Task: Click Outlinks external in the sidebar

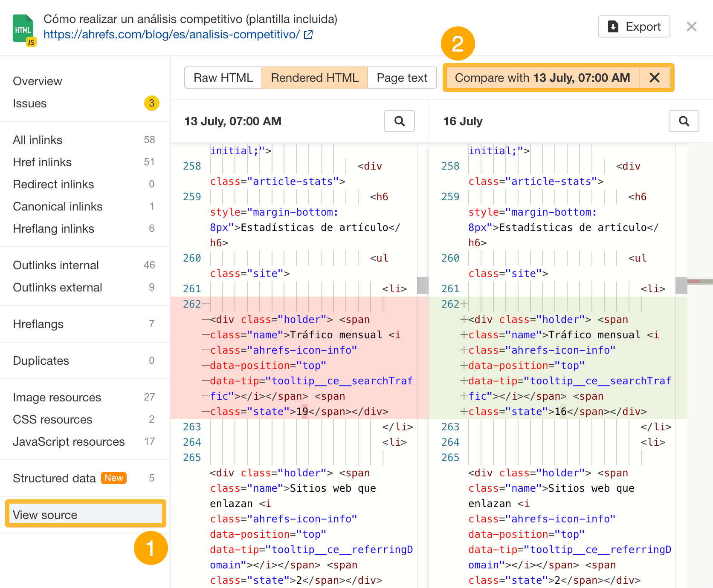Action: (57, 287)
